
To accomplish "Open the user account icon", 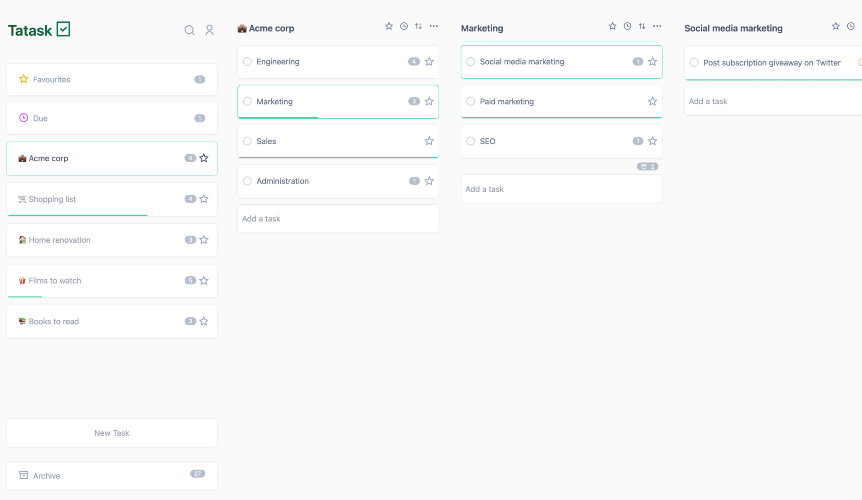I will [209, 30].
